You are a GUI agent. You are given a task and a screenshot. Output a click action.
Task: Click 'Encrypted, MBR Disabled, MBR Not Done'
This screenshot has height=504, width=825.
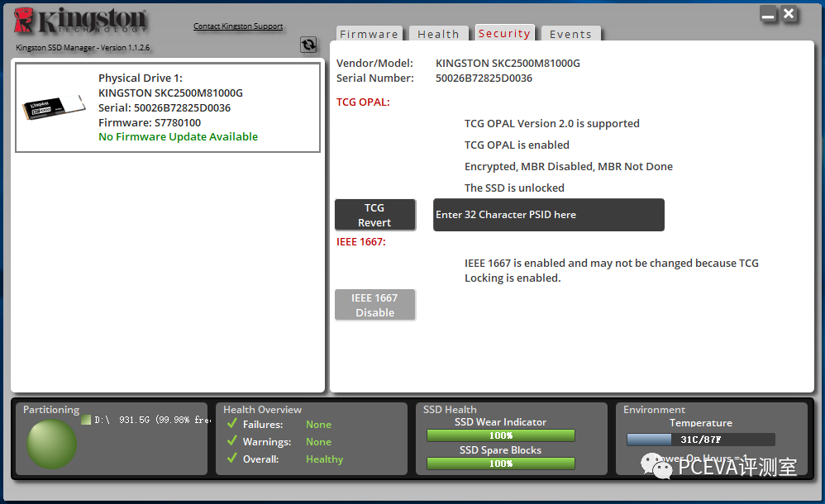tap(568, 167)
